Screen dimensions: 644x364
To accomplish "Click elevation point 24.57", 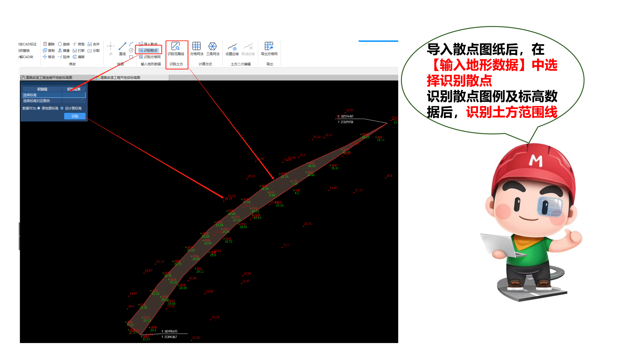I will [149, 271].
